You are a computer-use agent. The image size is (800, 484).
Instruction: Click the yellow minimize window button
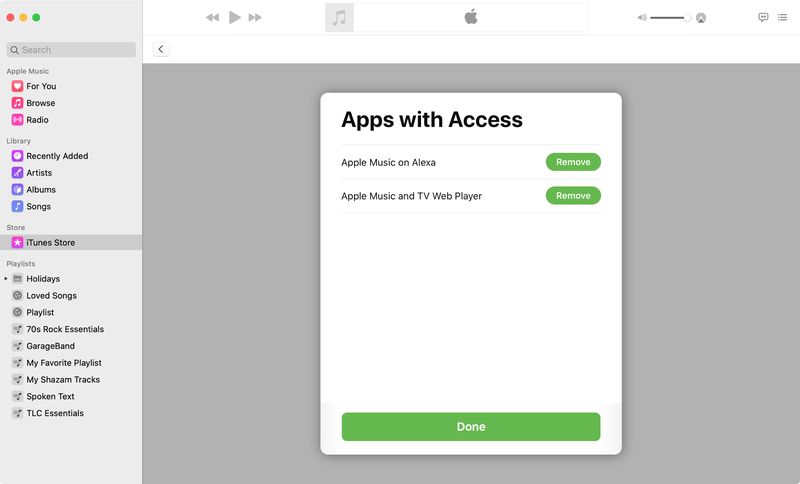coord(23,18)
